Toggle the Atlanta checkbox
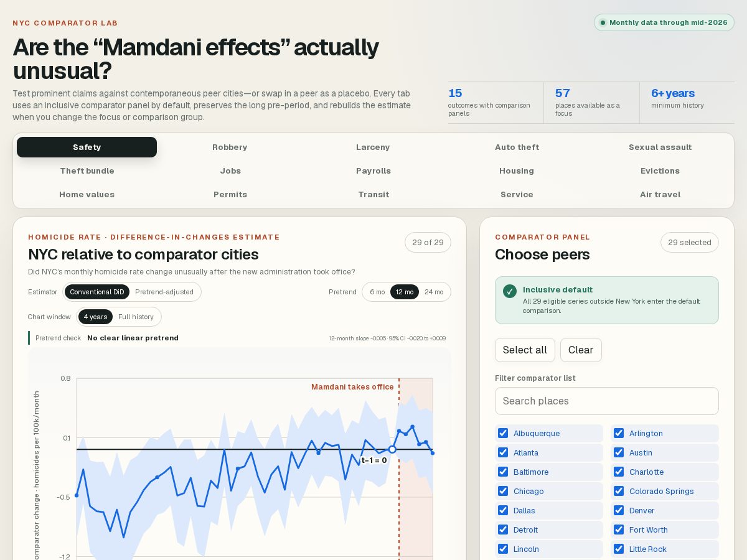The image size is (747, 560). [503, 453]
